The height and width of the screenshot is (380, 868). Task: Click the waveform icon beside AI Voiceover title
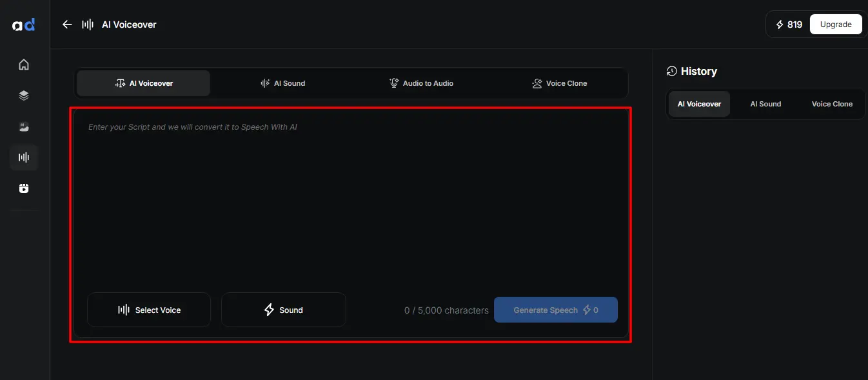88,25
